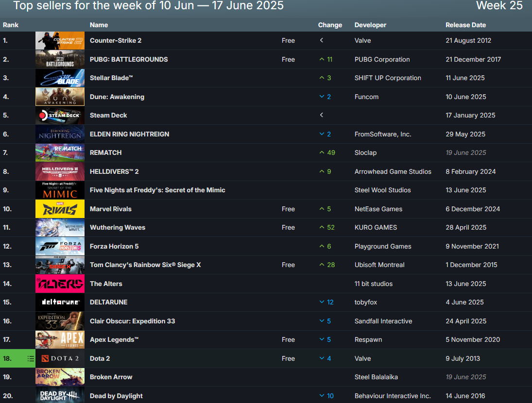Click the PUBG Battlegrounds cover image
This screenshot has width=532, height=403.
pyautogui.click(x=60, y=59)
